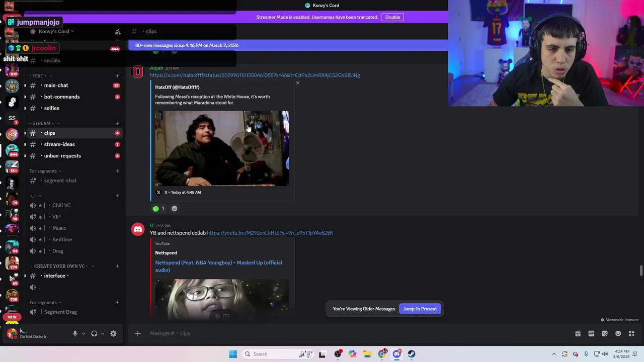Open File Explorer from the taskbar
The image size is (644, 362).
367,354
